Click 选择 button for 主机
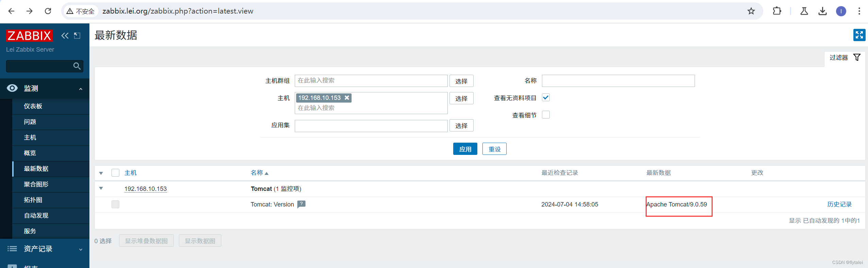868x268 pixels. click(x=461, y=99)
